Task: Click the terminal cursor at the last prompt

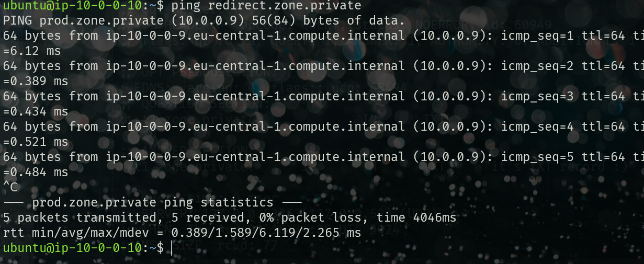Action: pyautogui.click(x=171, y=248)
